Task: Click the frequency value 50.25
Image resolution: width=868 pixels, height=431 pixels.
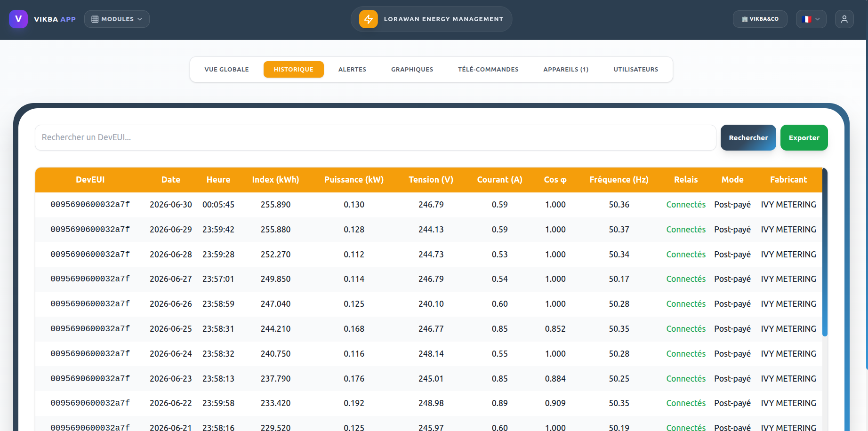Action: [619, 379]
